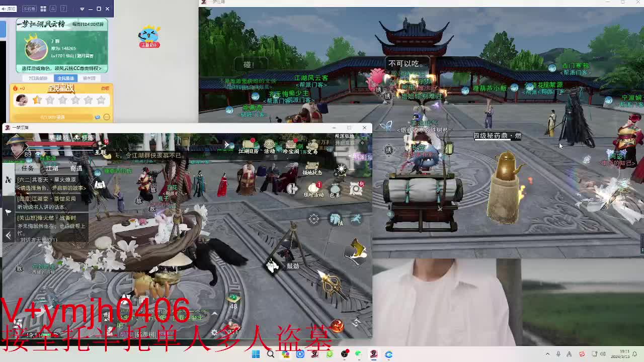
Task: Click the target-lock crosshair icon
Action: point(313,219)
